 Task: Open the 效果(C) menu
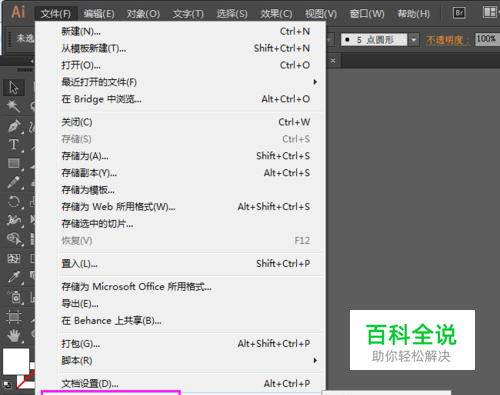tap(276, 14)
